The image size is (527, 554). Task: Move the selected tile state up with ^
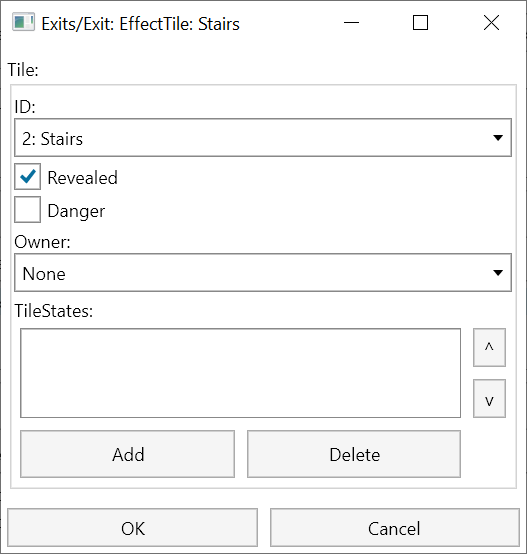[x=489, y=347]
